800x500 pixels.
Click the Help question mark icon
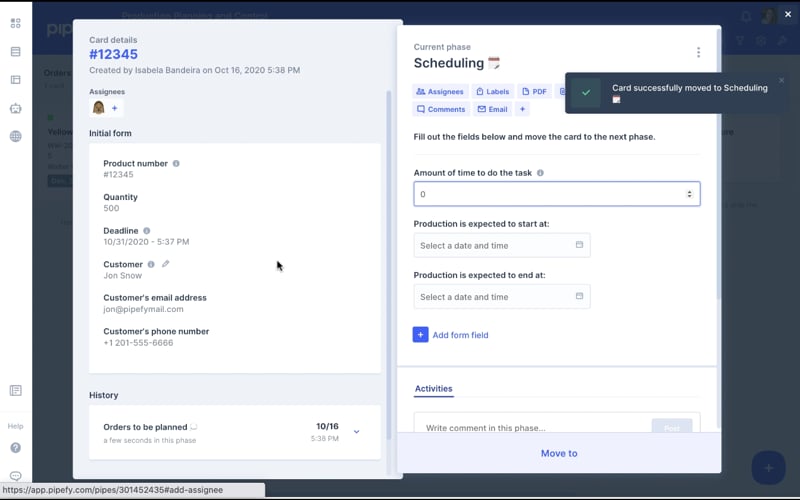click(x=15, y=448)
